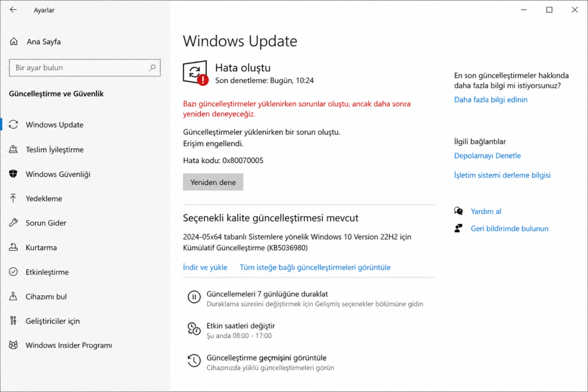Viewport: 588px width, 392px height.
Task: Click the Windows Update sync icon in sidebar
Action: click(x=14, y=125)
